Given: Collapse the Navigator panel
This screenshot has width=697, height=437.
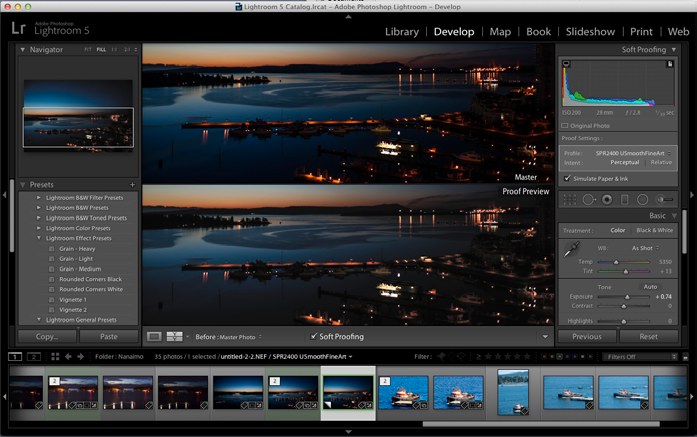Looking at the screenshot, I should (x=23, y=50).
